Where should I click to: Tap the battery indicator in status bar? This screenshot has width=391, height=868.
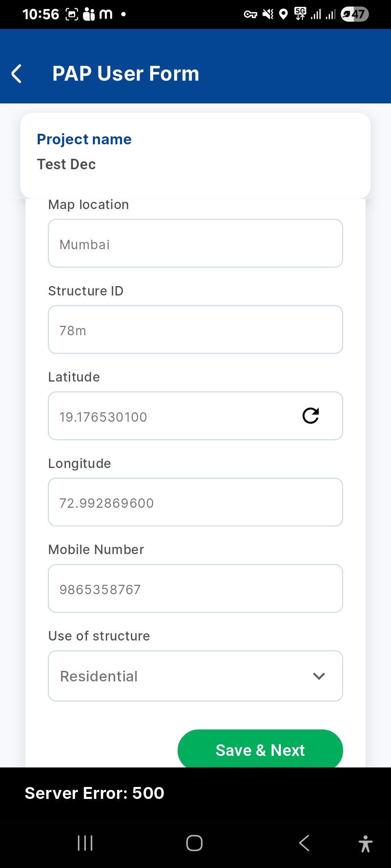point(354,14)
